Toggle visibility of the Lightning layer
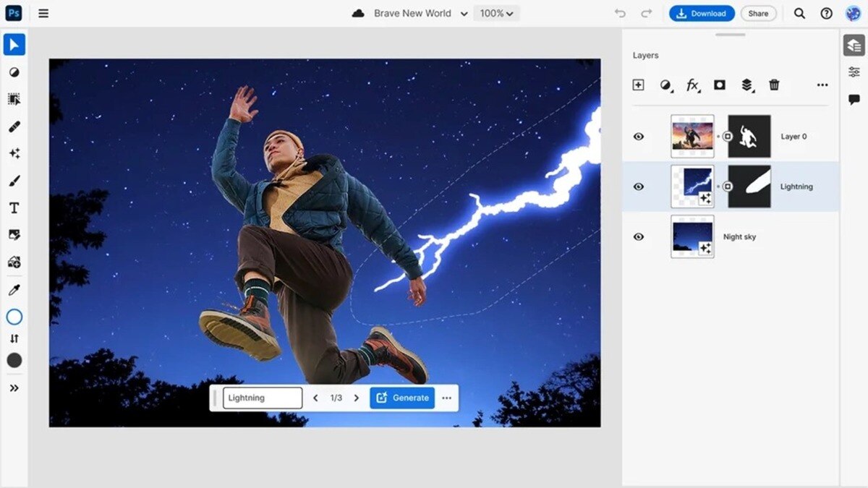 click(x=638, y=187)
